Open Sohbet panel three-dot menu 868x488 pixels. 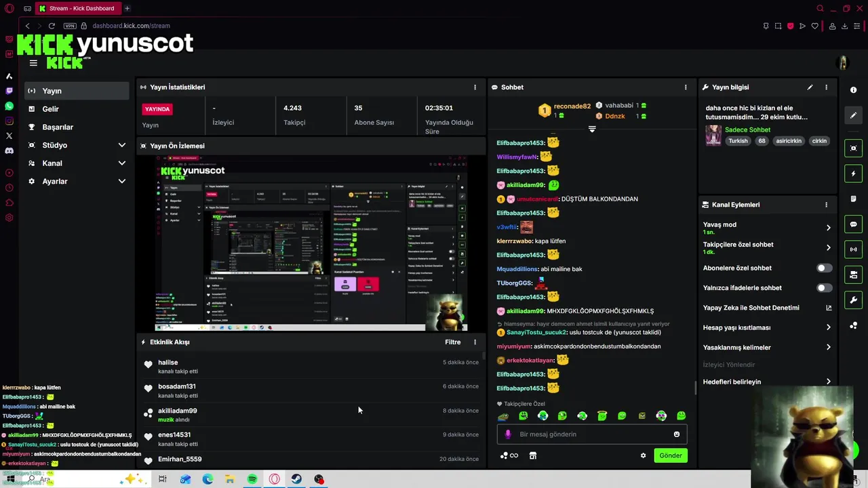click(686, 87)
